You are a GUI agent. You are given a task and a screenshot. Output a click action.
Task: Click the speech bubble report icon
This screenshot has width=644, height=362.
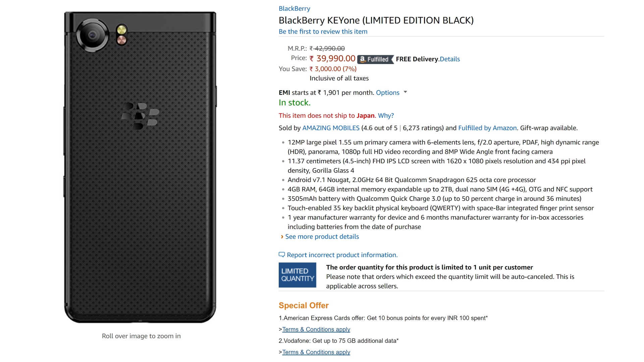pyautogui.click(x=282, y=255)
